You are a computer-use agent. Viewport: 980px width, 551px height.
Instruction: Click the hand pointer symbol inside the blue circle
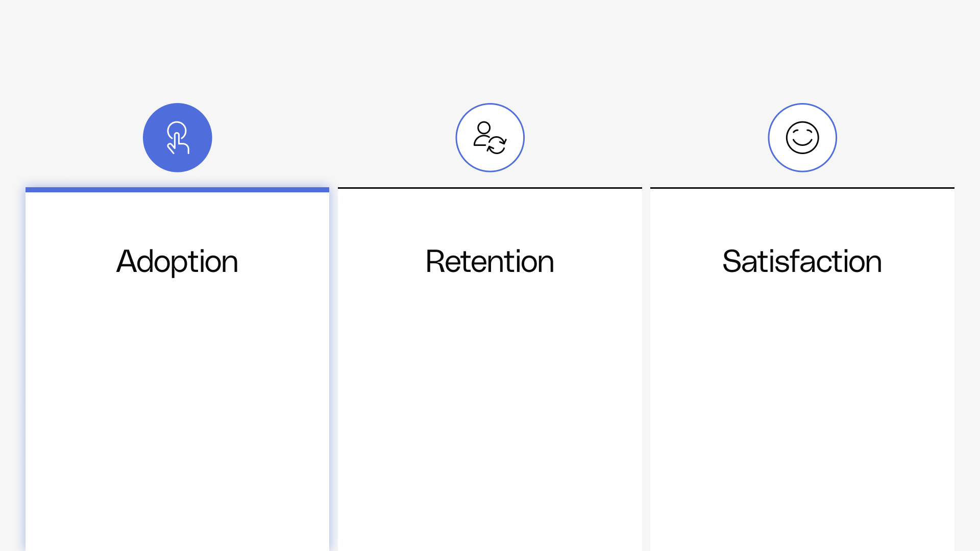click(x=178, y=138)
